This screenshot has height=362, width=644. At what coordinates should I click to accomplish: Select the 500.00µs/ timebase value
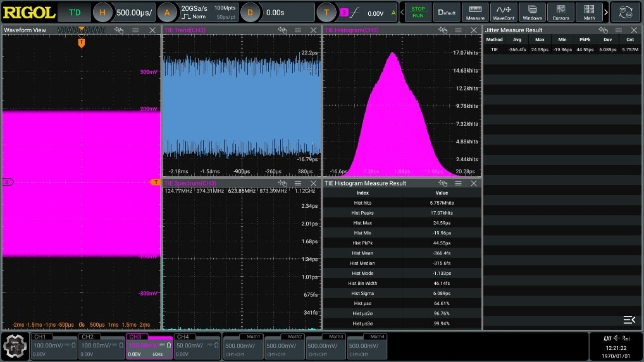134,13
